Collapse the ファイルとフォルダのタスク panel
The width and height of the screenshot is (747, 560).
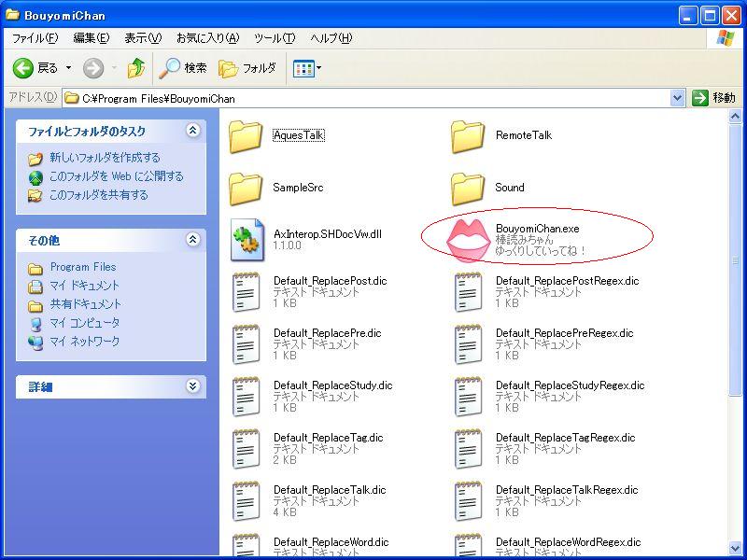[x=193, y=130]
